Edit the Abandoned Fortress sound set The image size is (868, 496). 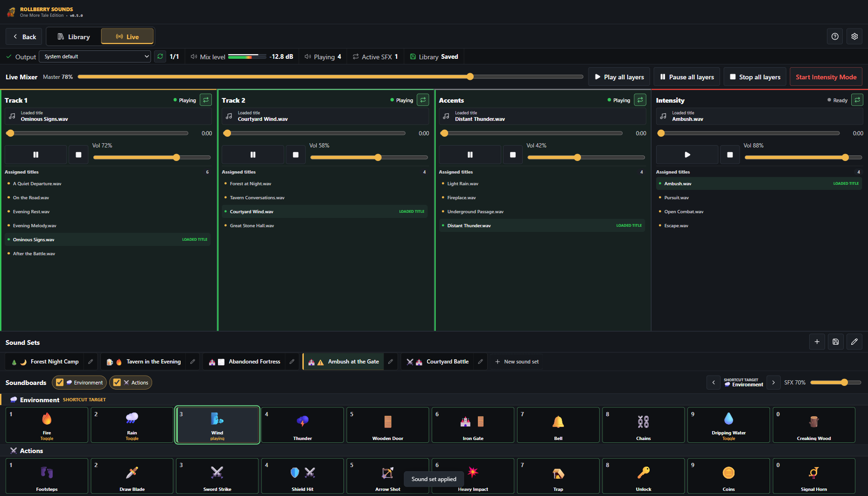pyautogui.click(x=292, y=362)
